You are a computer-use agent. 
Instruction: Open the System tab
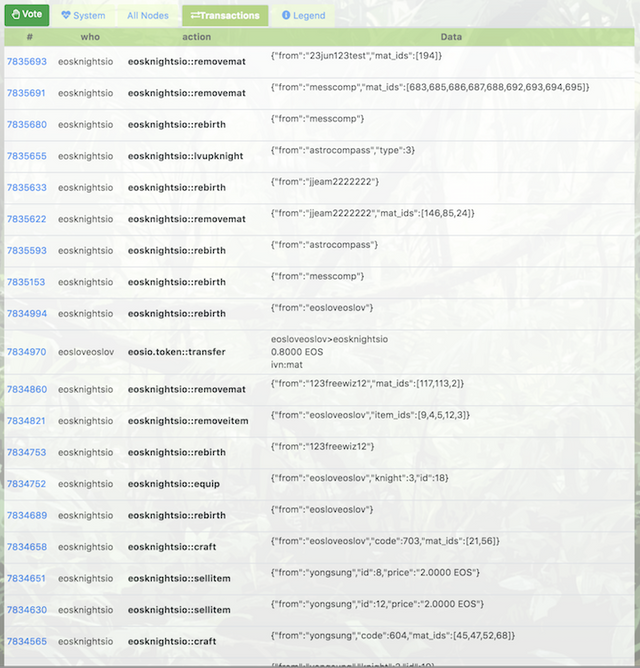[x=84, y=16]
